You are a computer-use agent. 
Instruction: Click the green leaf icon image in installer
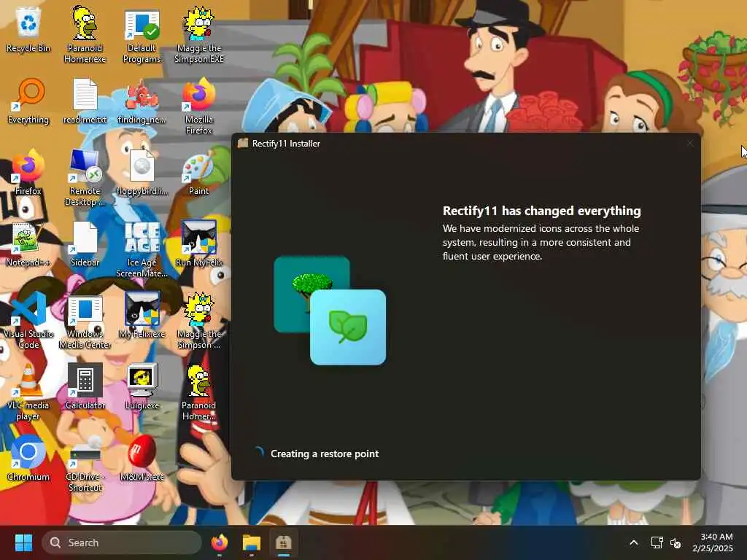click(348, 327)
